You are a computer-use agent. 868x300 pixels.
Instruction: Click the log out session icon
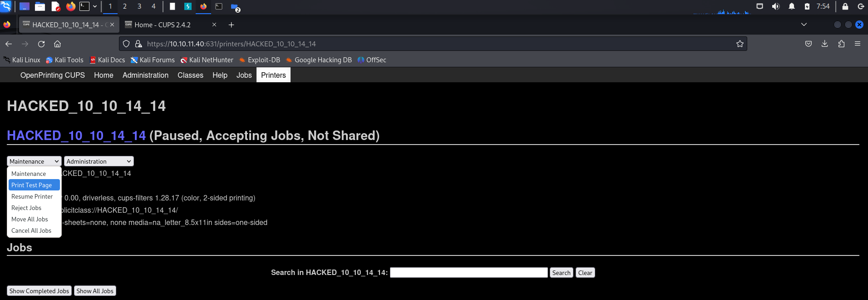860,6
